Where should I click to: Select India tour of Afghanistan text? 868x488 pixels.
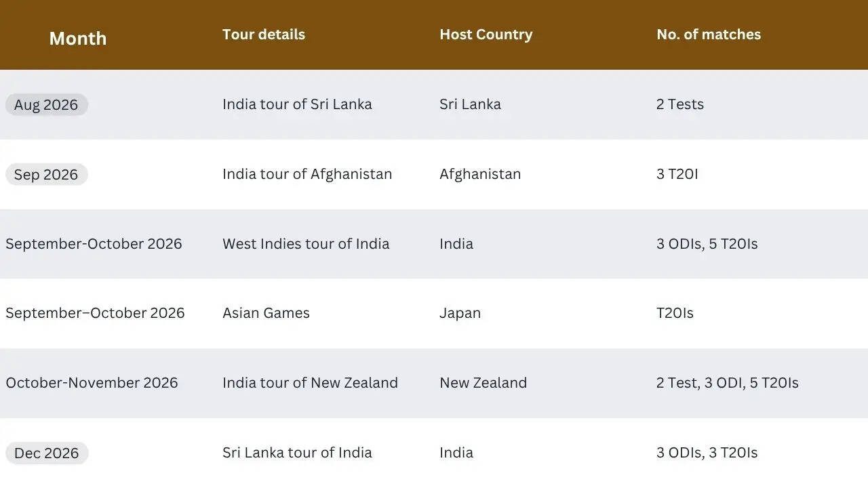(307, 174)
